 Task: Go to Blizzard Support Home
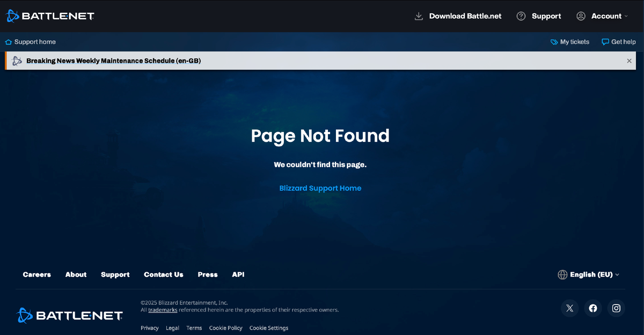(x=320, y=188)
